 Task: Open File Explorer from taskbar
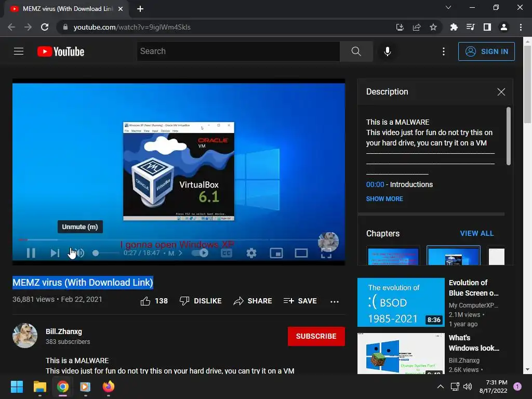pyautogui.click(x=39, y=387)
